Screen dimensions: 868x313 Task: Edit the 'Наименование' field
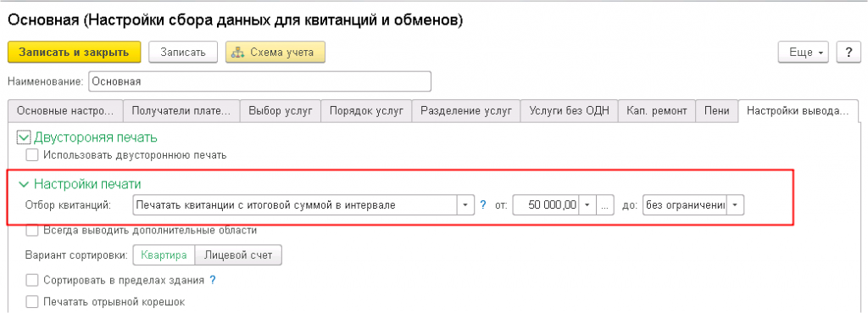click(x=259, y=81)
